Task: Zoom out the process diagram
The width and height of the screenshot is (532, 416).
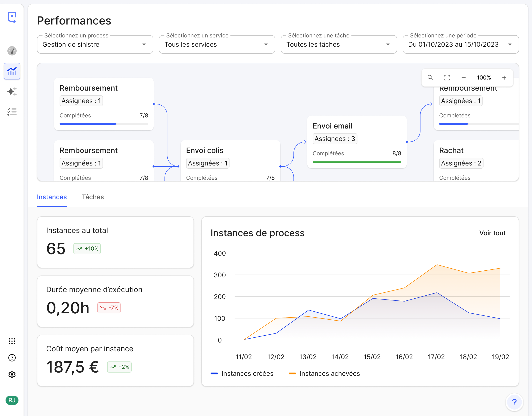Action: pos(463,78)
